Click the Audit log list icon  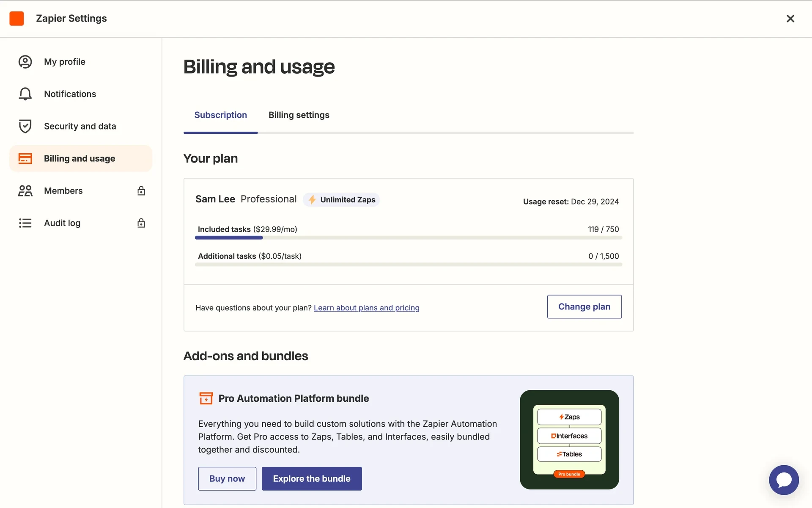click(25, 223)
